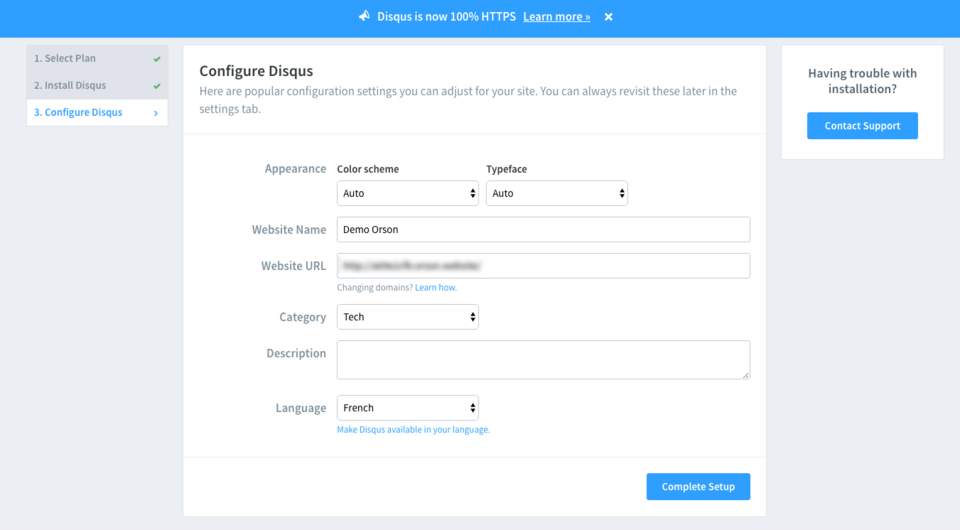Open the Learn more link in banner

pos(557,17)
